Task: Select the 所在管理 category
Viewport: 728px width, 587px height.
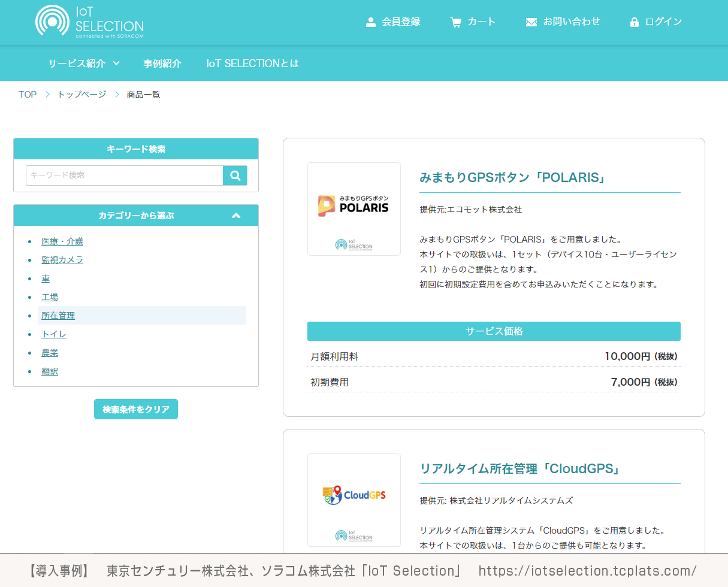Action: click(58, 316)
